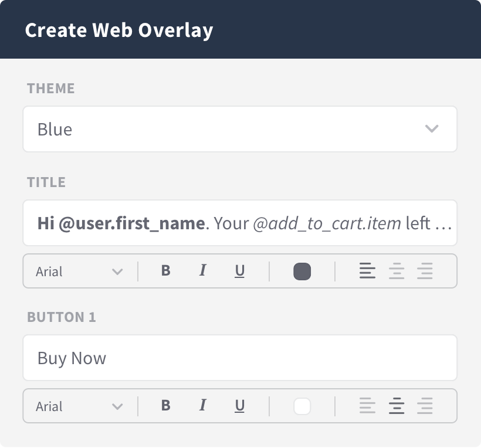Image resolution: width=481 pixels, height=448 pixels.
Task: Right-align the Title text
Action: point(425,271)
